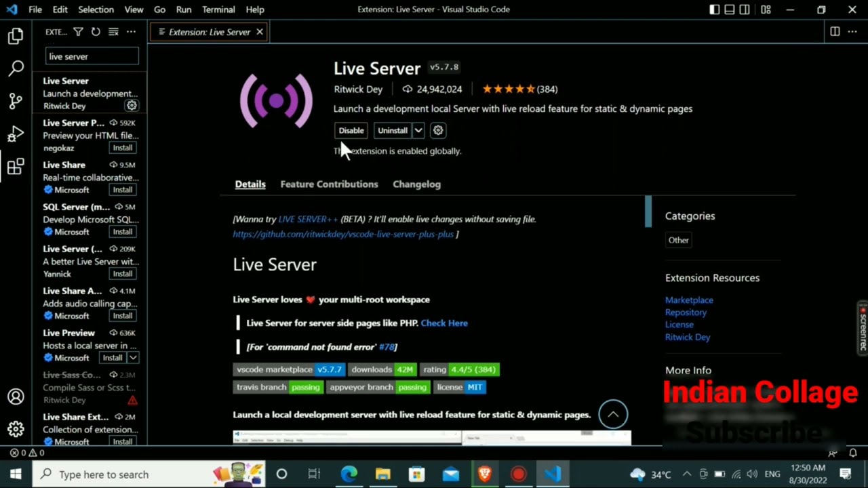This screenshot has width=868, height=488.
Task: Install SQL Server extension
Action: 123,232
